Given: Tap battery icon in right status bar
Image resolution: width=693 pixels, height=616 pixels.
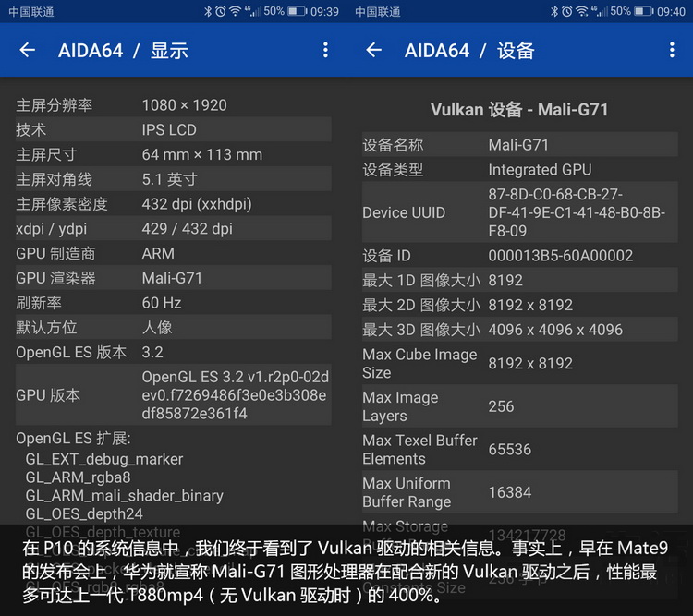Looking at the screenshot, I should pyautogui.click(x=644, y=11).
